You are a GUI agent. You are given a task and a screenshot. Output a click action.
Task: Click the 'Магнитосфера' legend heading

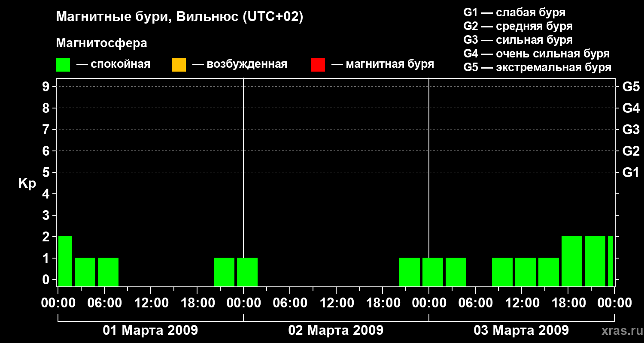click(x=101, y=43)
